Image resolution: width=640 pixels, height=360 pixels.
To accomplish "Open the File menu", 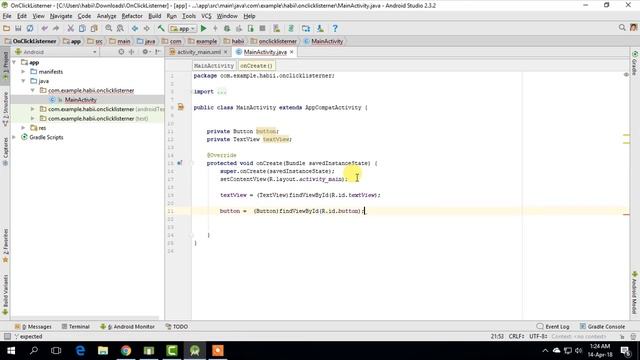I will coord(7,16).
